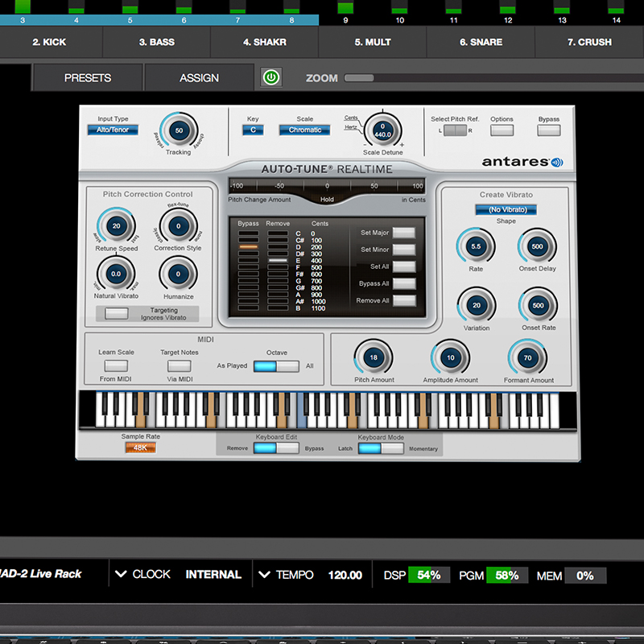The height and width of the screenshot is (644, 644).
Task: Select the 4. SHAKR channel tab
Action: pyautogui.click(x=265, y=42)
